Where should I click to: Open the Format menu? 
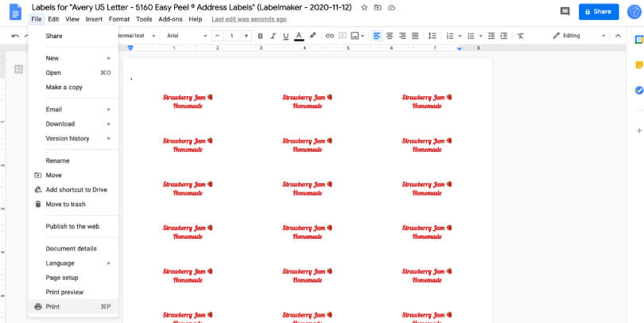(119, 19)
